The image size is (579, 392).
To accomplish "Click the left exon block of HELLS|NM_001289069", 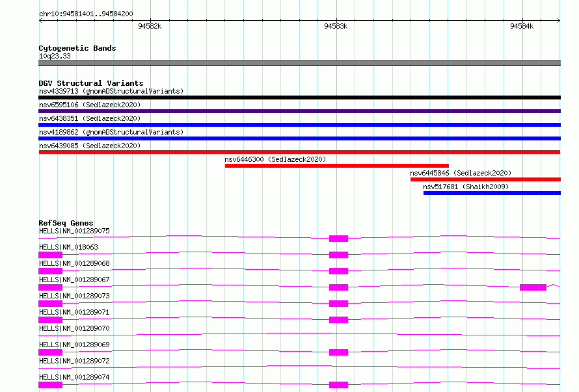I will point(51,352).
